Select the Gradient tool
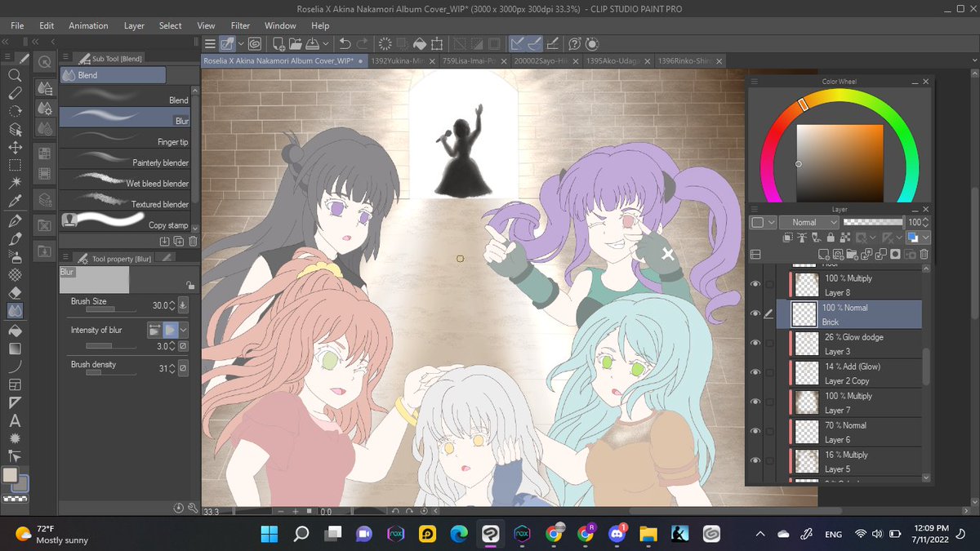Viewport: 980px width, 551px height. click(x=15, y=349)
